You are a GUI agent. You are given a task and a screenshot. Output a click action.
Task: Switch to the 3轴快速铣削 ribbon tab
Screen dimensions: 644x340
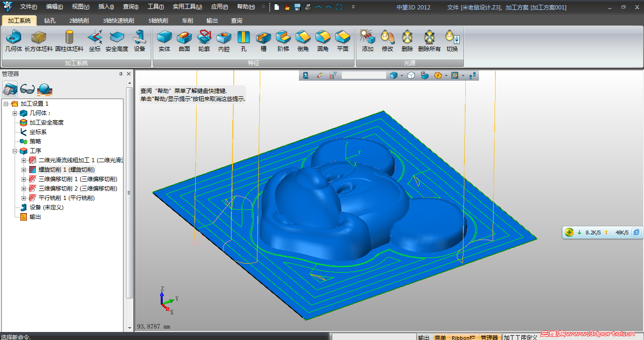118,20
